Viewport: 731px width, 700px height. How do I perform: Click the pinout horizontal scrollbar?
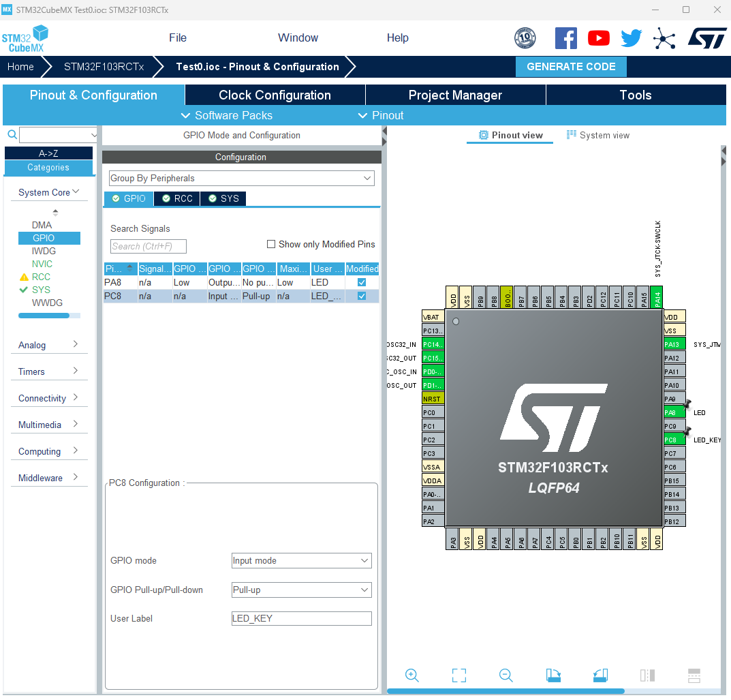coord(506,691)
